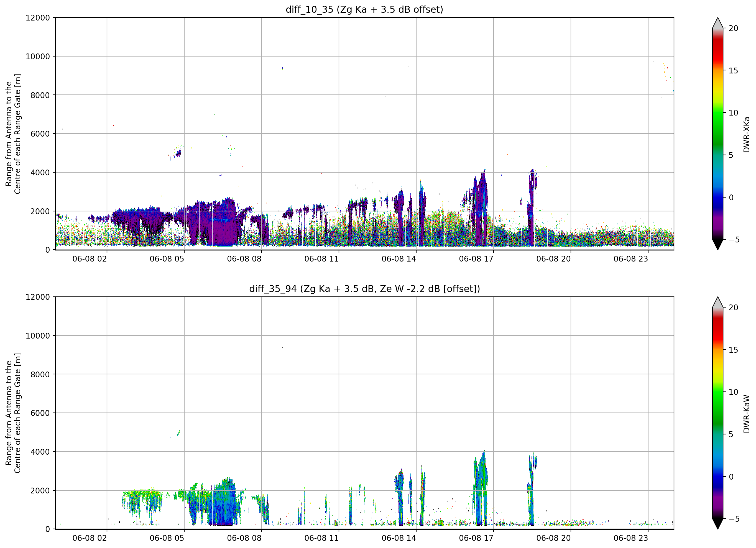Click the 06-08 20 time label under top plot
Image resolution: width=756 pixels, height=548 pixels.
554,259
